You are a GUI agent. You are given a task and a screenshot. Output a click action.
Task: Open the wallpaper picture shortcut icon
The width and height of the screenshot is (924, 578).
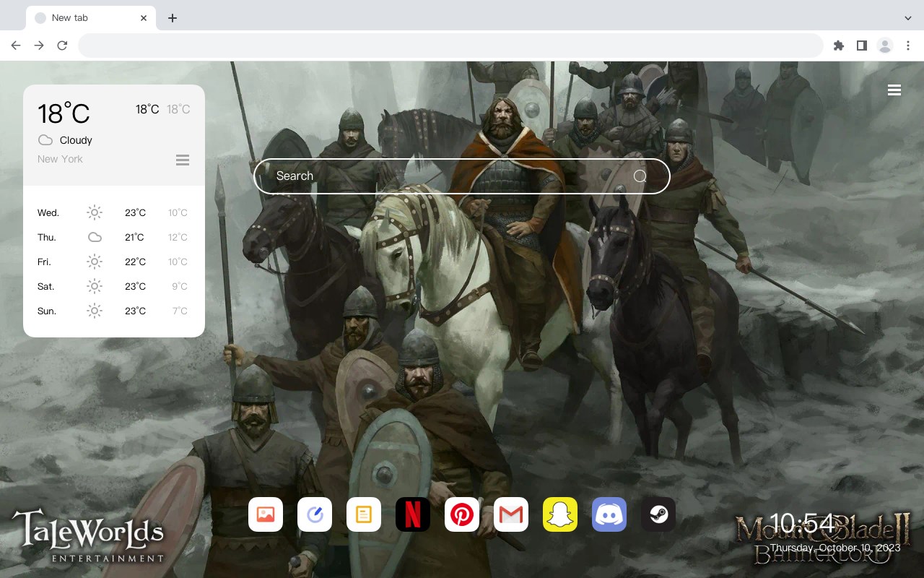point(266,514)
